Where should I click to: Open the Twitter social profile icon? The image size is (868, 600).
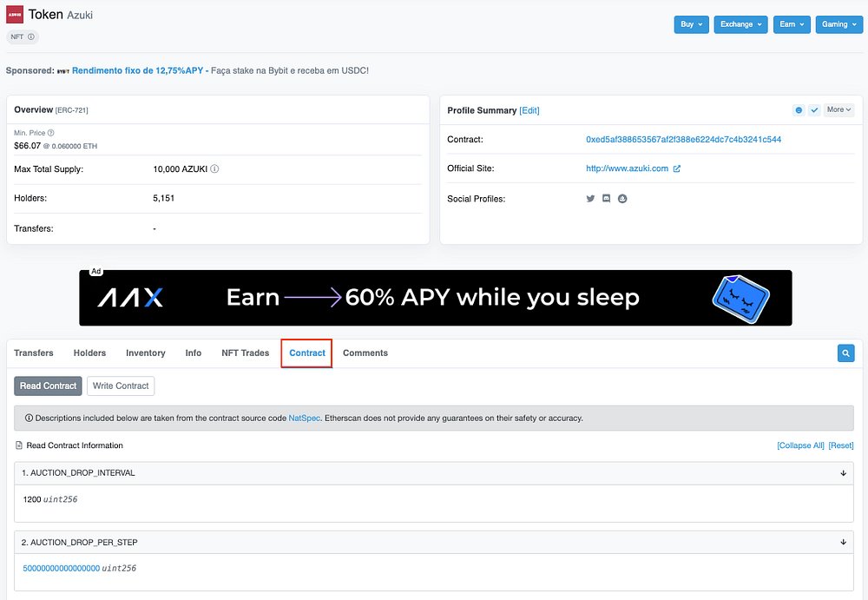(x=590, y=198)
